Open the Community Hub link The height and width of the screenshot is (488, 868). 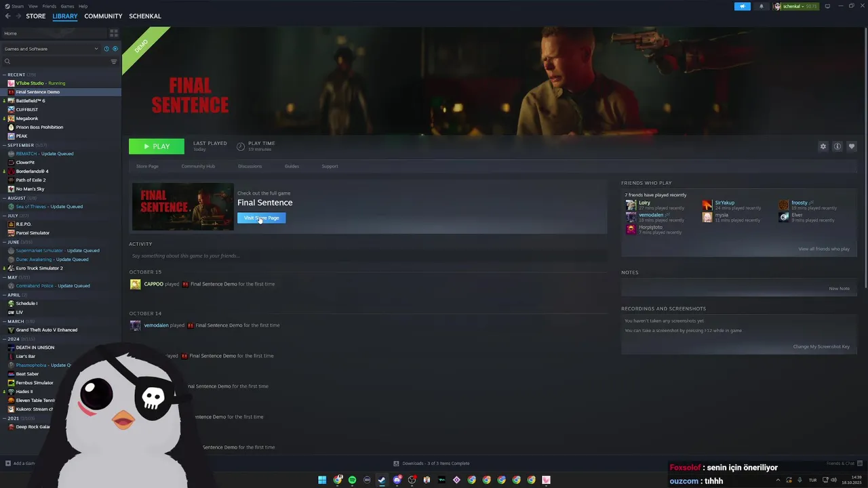coord(198,166)
